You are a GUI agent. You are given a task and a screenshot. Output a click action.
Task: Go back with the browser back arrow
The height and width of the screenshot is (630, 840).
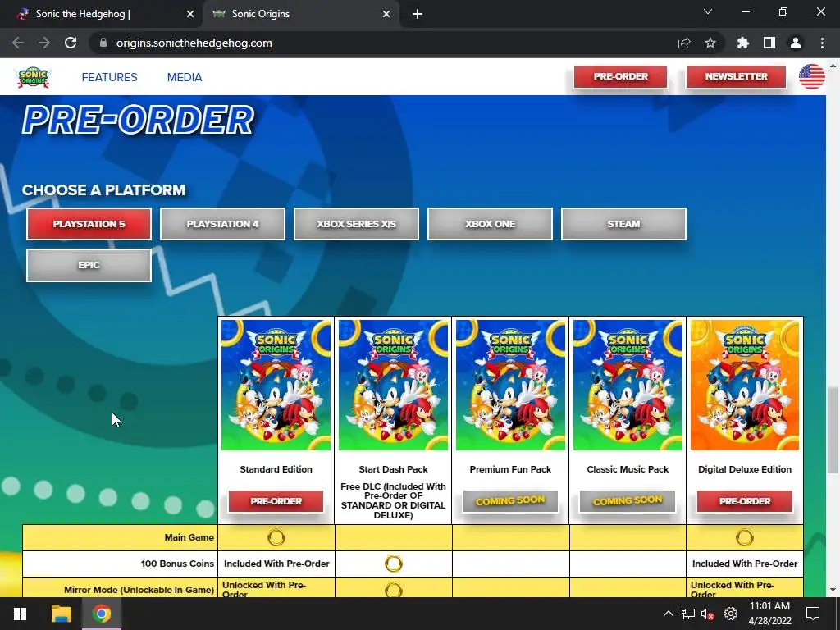click(x=18, y=43)
